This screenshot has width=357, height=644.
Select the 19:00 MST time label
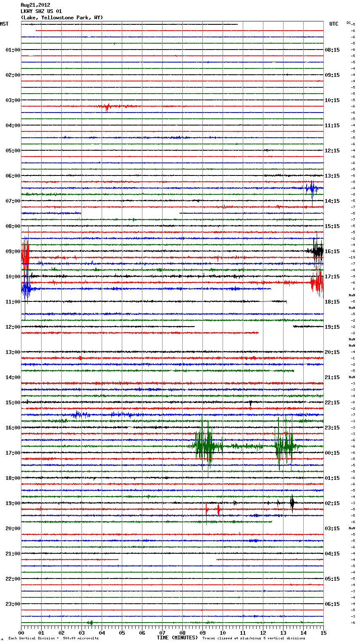(x=13, y=503)
